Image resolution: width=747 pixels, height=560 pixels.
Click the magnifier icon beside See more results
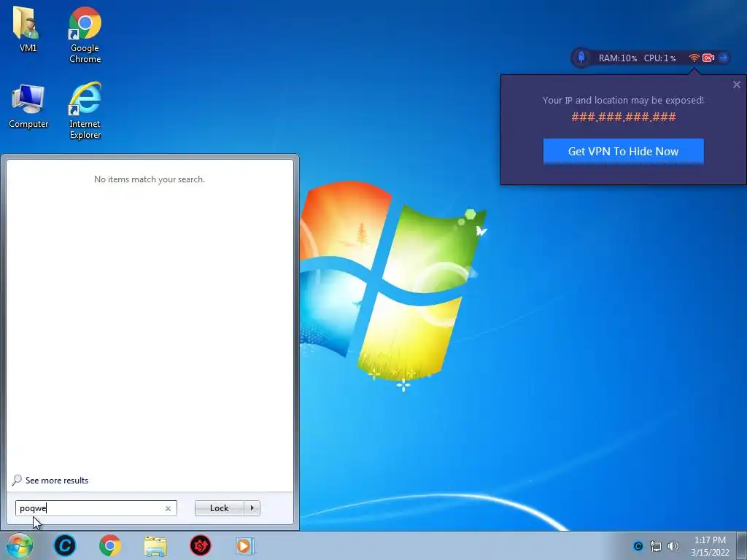tap(17, 480)
